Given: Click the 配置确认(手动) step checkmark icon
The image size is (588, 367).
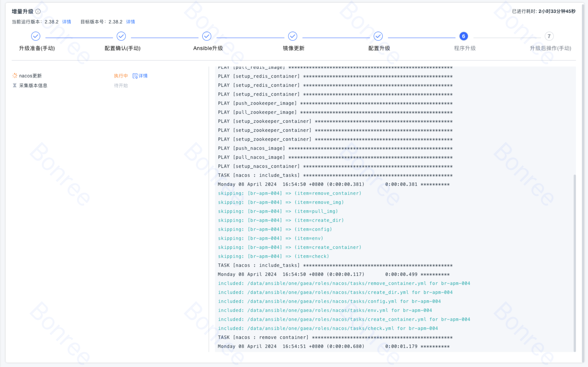Looking at the screenshot, I should click(x=121, y=36).
